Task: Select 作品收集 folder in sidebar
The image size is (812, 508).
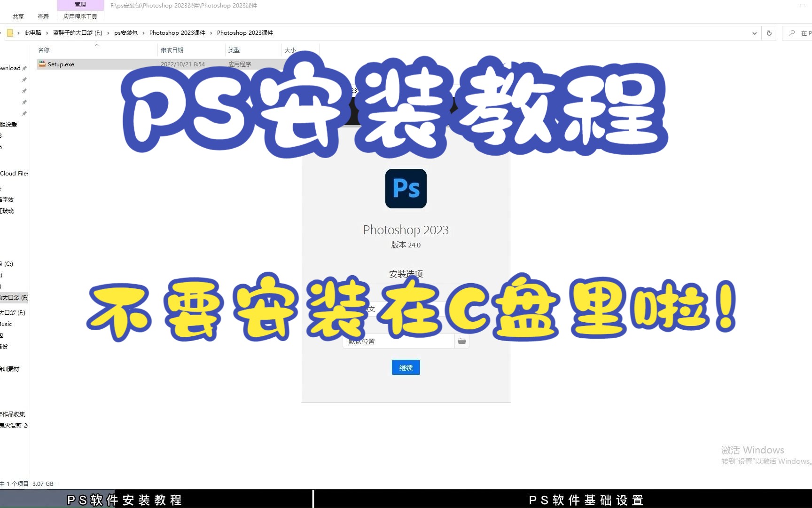Action: [x=13, y=414]
